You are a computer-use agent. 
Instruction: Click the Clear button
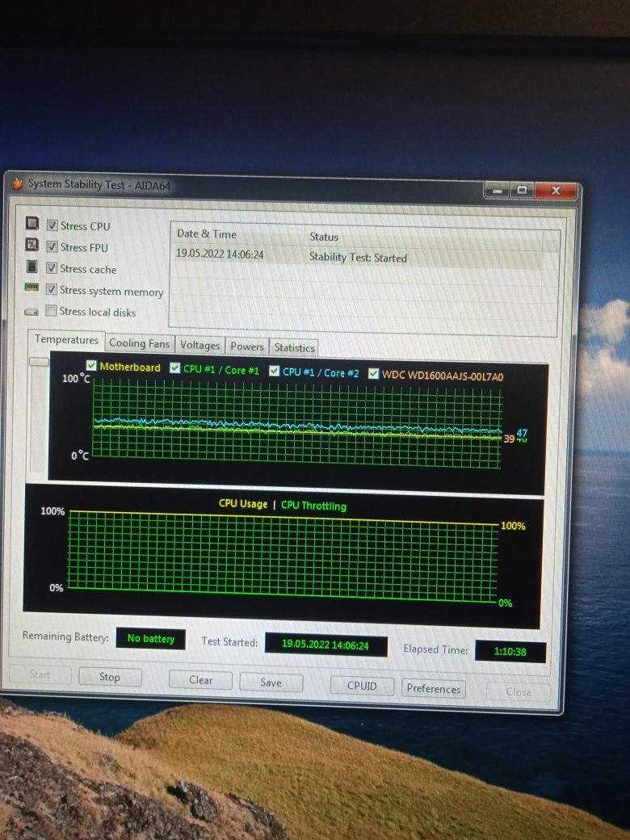(200, 680)
